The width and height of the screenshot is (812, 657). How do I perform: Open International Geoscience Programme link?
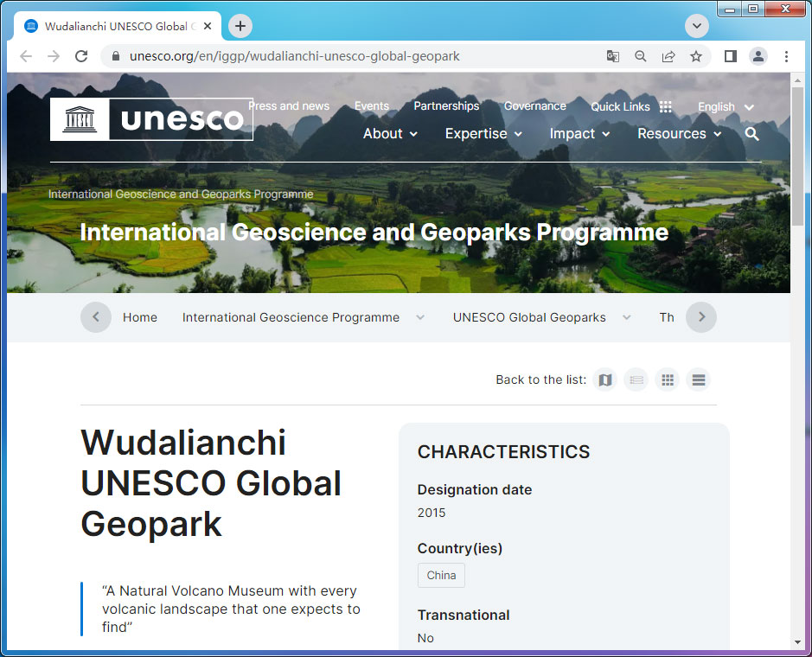[x=291, y=317]
